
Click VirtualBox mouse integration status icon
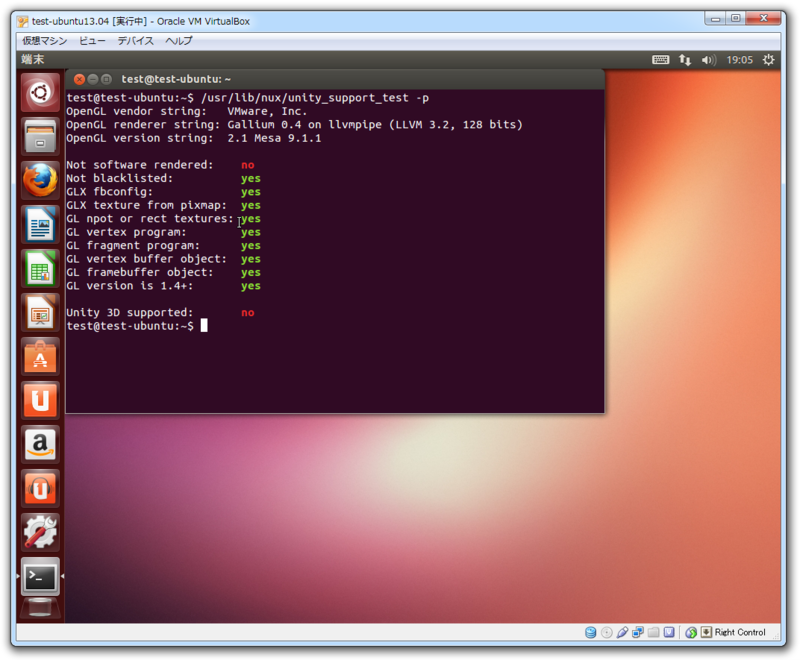click(x=691, y=632)
